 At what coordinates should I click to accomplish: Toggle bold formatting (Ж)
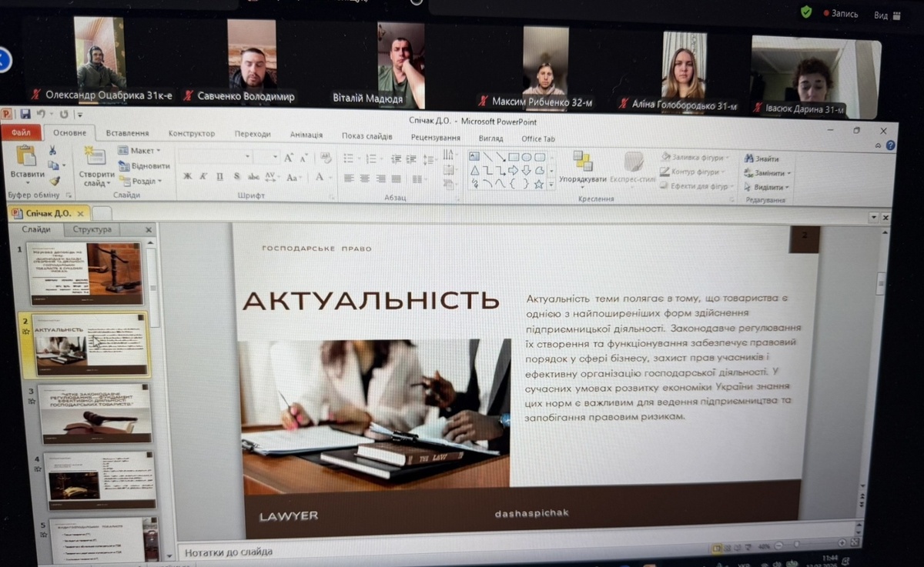187,177
